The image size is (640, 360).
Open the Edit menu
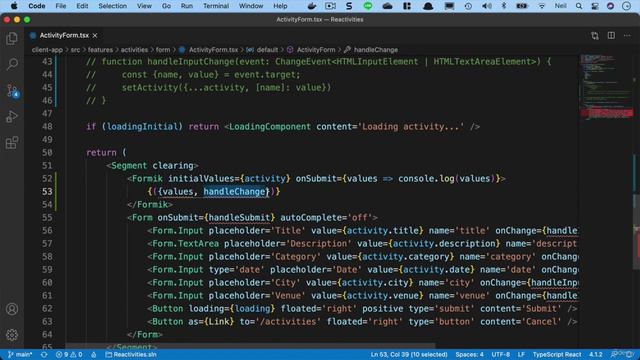(82, 6)
